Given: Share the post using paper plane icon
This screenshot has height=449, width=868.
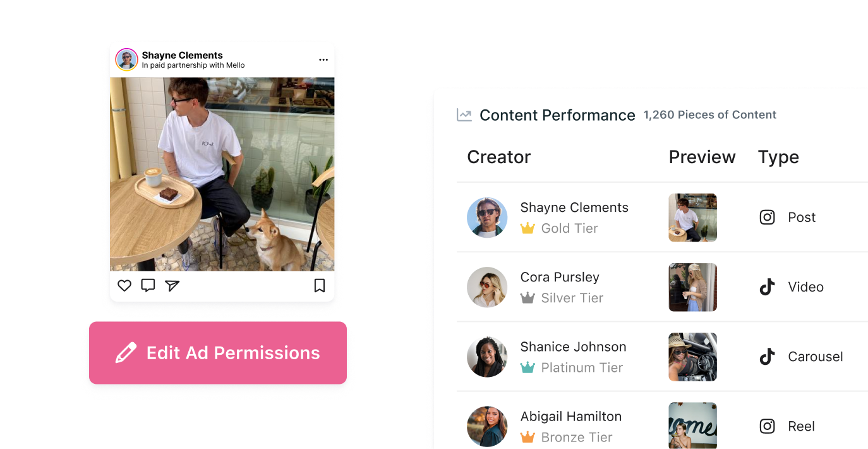Looking at the screenshot, I should (172, 286).
